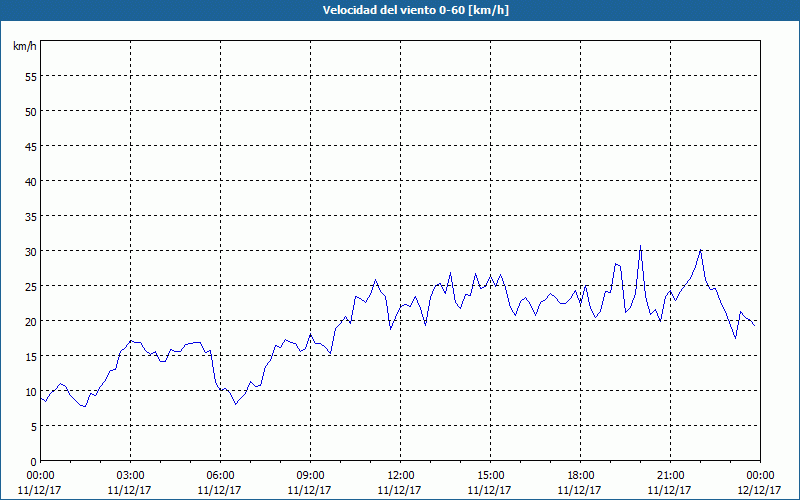Click the 18:00 time axis label
Screen dimensions: 800x500
[581, 476]
